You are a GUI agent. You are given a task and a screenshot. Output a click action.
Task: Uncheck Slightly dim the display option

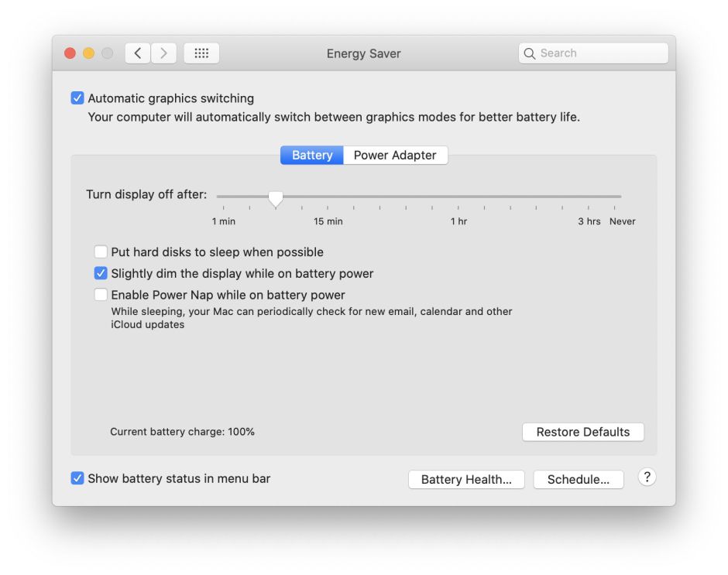click(x=101, y=273)
